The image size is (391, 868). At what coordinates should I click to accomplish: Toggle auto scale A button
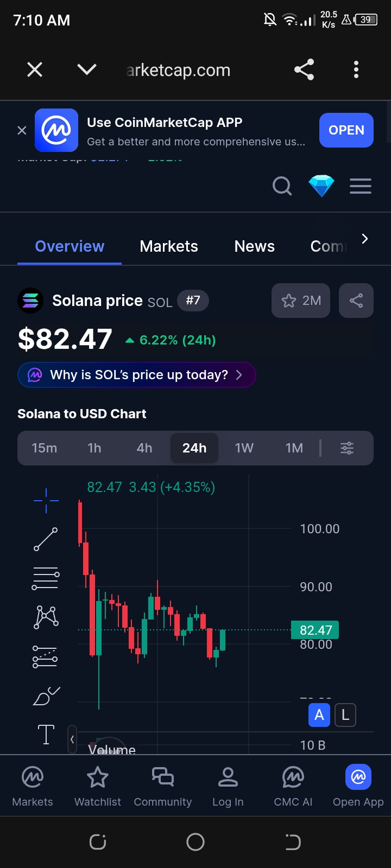click(x=319, y=715)
